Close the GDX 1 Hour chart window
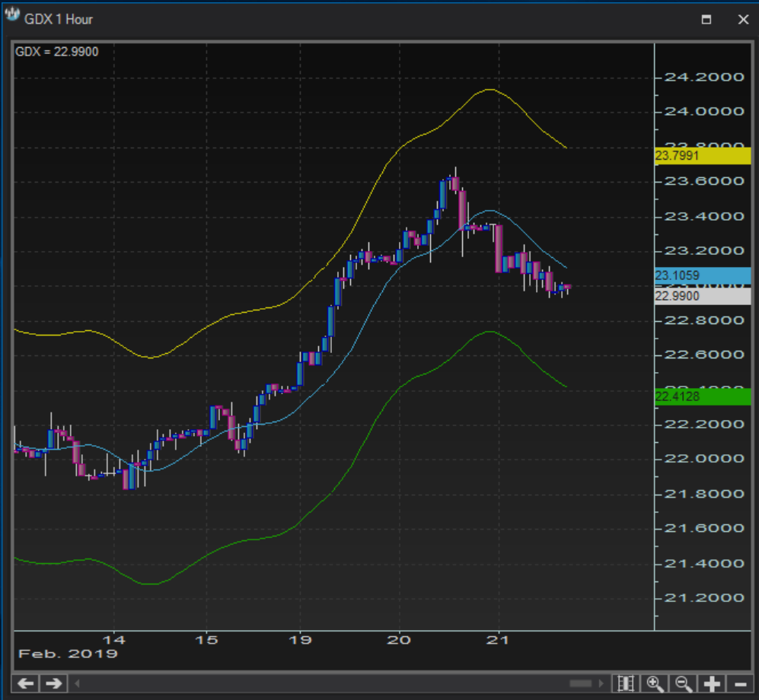The width and height of the screenshot is (759, 700). point(743,19)
